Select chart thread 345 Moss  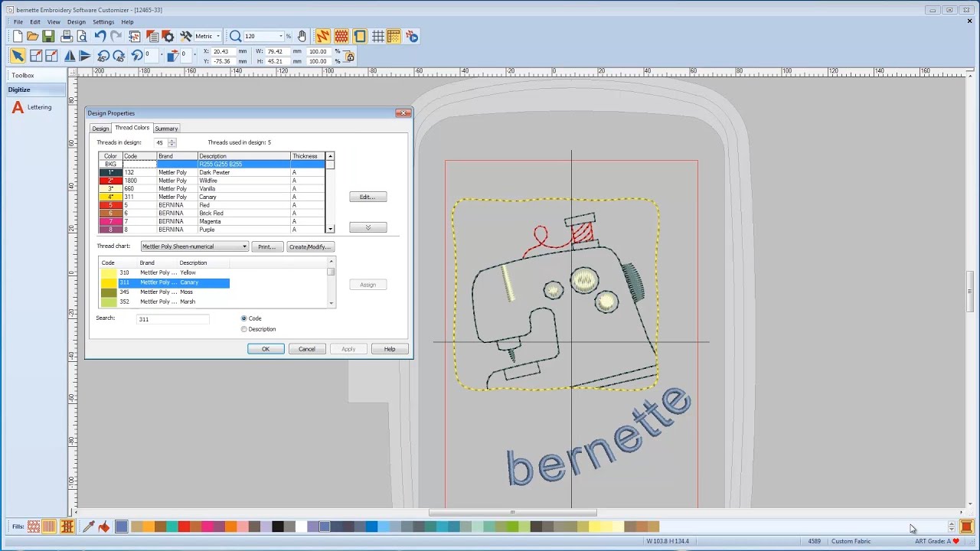(x=165, y=292)
